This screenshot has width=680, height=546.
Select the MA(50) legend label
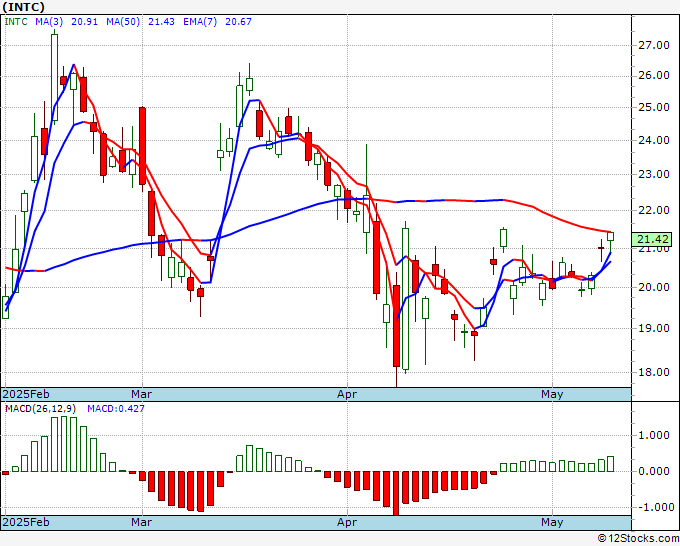pos(123,22)
